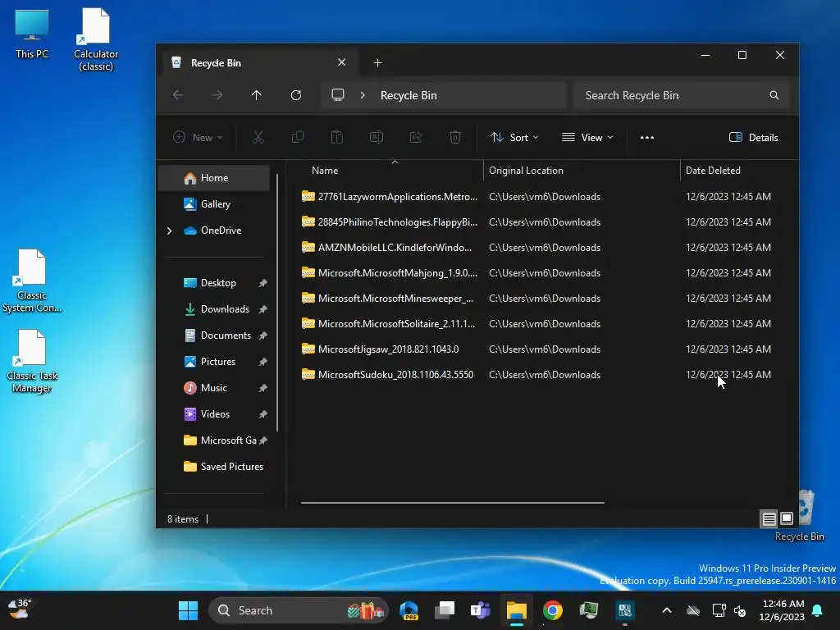
Task: Expand the OneDrive tree node
Action: [x=169, y=231]
